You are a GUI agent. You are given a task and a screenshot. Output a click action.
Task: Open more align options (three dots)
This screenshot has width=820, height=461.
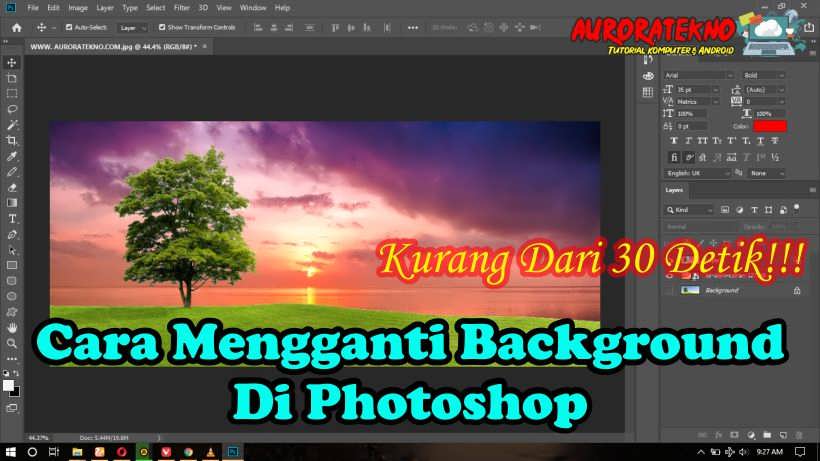(x=413, y=28)
